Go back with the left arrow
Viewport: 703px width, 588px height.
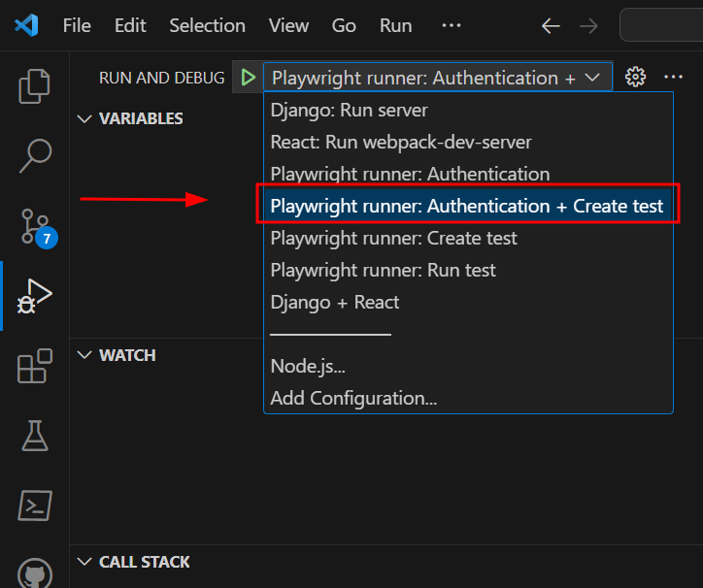[551, 26]
